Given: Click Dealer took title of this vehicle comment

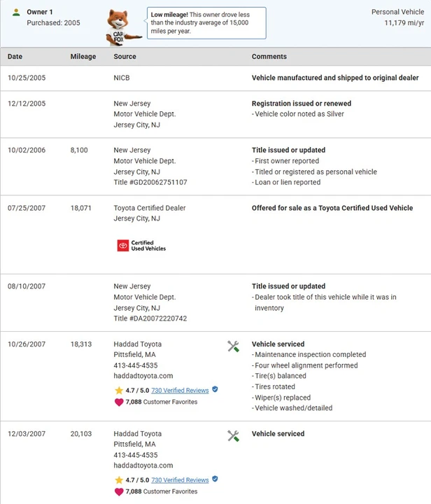Looking at the screenshot, I should click(325, 302).
